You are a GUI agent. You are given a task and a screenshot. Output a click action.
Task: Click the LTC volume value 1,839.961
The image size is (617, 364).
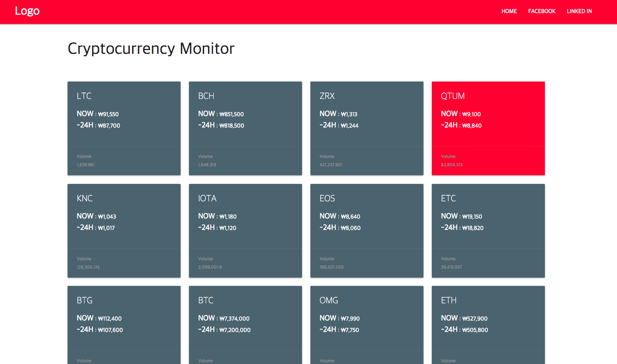[86, 165]
